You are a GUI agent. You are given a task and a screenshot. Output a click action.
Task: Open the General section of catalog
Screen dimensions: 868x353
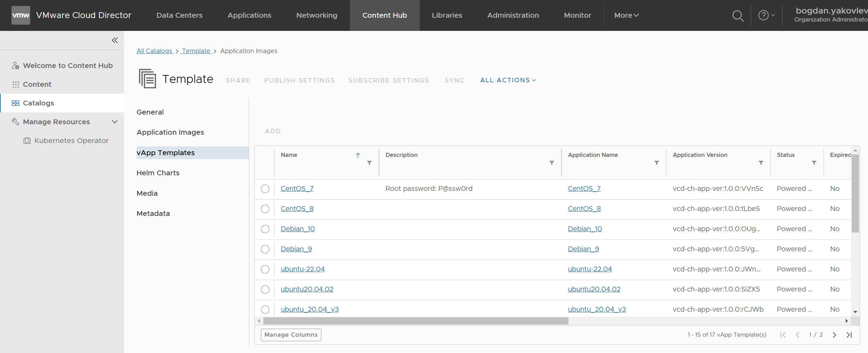point(150,112)
